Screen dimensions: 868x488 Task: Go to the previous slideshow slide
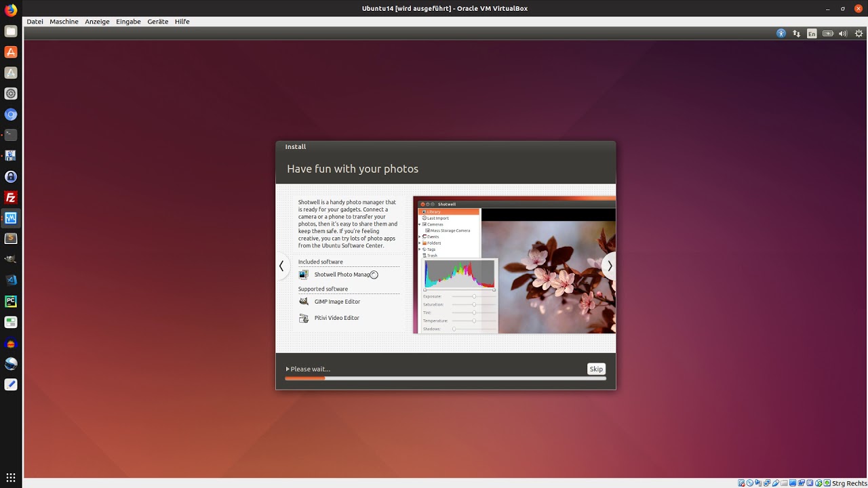[x=281, y=266]
